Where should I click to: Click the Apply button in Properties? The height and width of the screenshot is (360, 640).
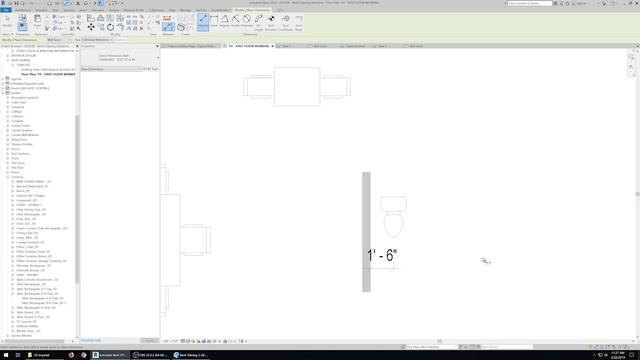click(149, 340)
